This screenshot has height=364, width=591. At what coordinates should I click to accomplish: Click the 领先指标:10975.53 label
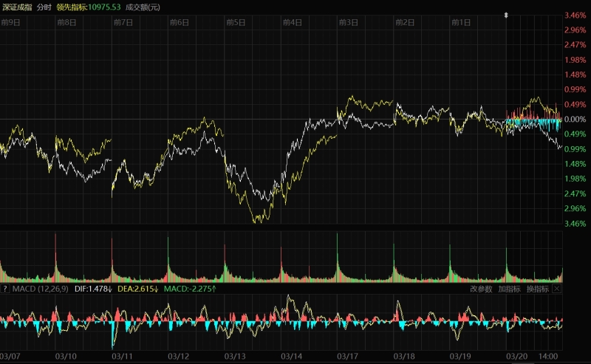(x=89, y=7)
